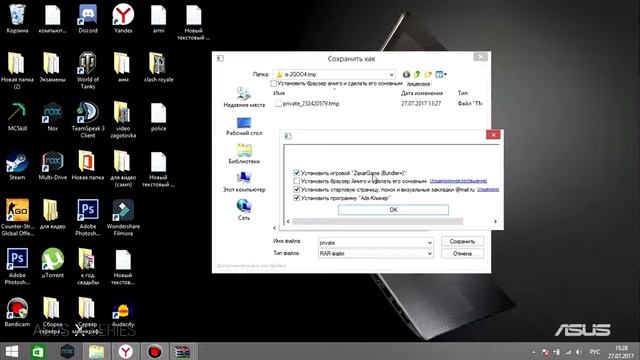Go up one folder level in save dialog
Viewport: 640px width, 360px height.
(x=417, y=74)
